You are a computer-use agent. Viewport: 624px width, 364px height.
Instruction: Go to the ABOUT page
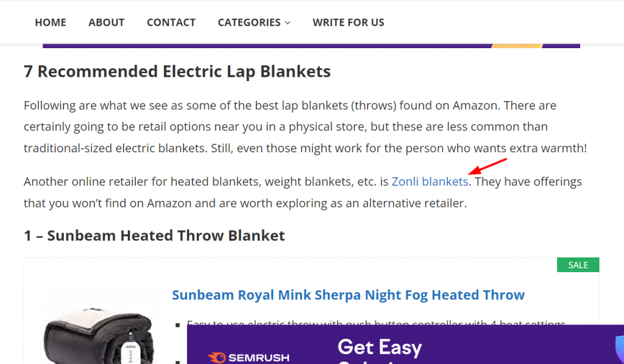(106, 23)
